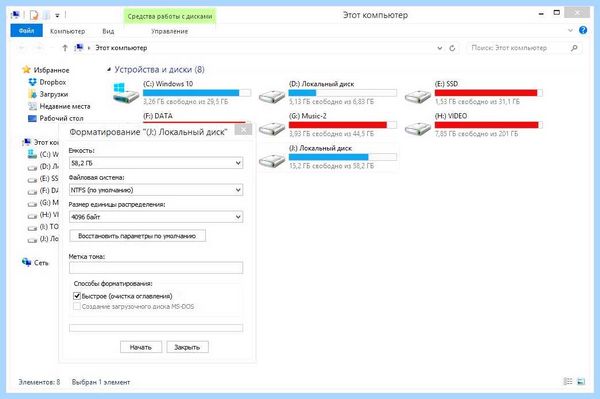Toggle the MS-DOS boot disk checkbox
The image size is (600, 399).
click(x=77, y=306)
